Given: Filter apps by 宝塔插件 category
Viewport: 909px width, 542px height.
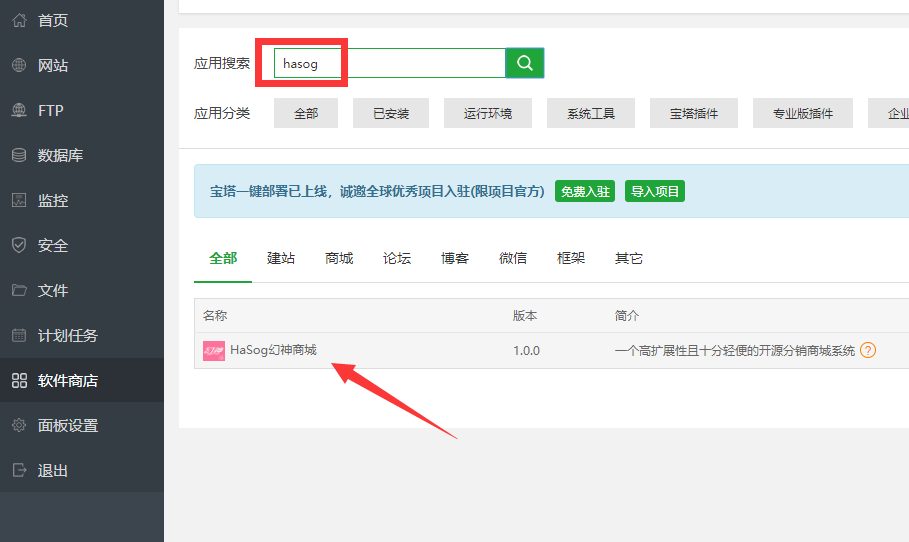Looking at the screenshot, I should pos(694,113).
